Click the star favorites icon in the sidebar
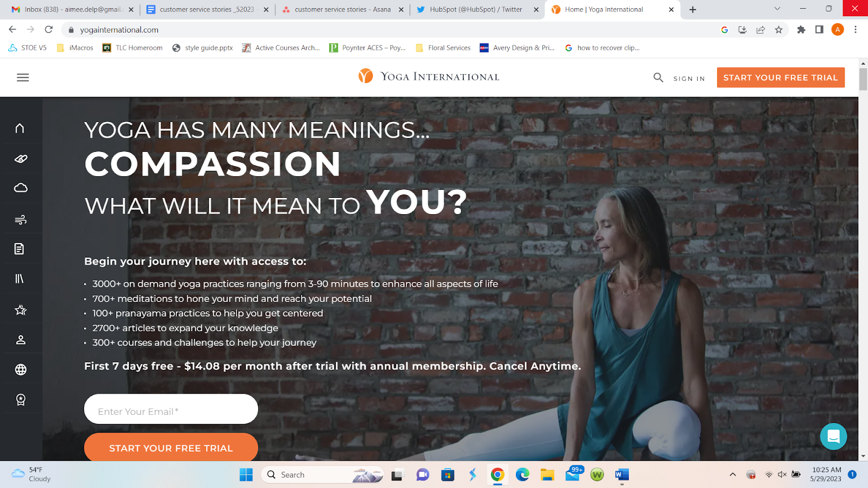 point(21,310)
